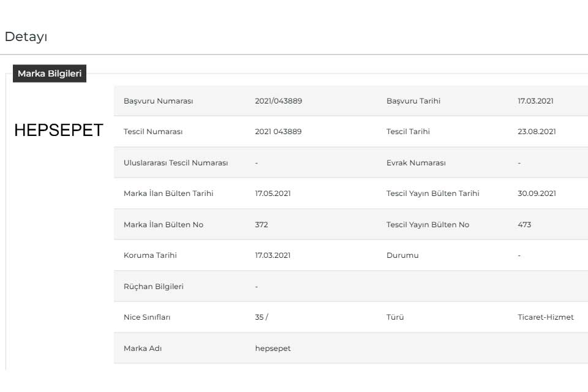Select bulletin number 372
The image size is (588, 392).
tap(262, 225)
